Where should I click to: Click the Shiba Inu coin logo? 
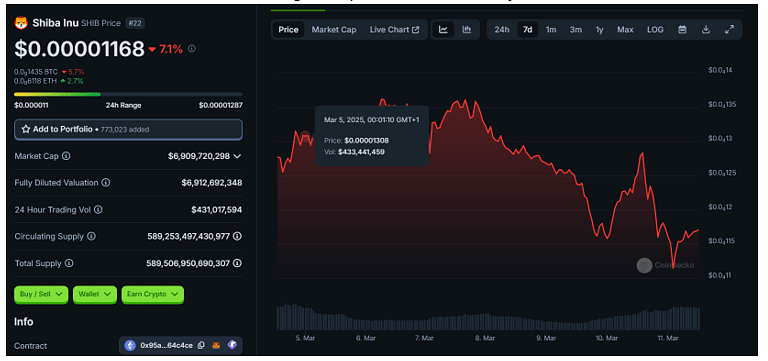click(x=21, y=23)
